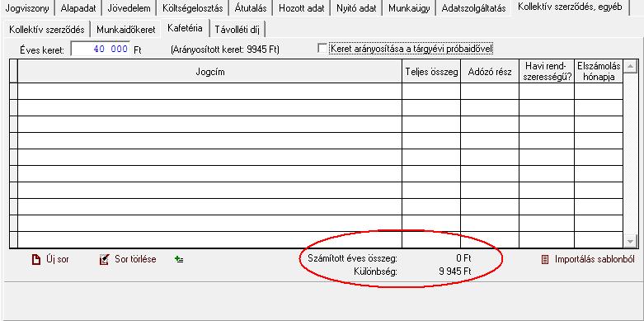
Task: Switch to the Munkaidőkeret sub-tab
Action: click(126, 30)
